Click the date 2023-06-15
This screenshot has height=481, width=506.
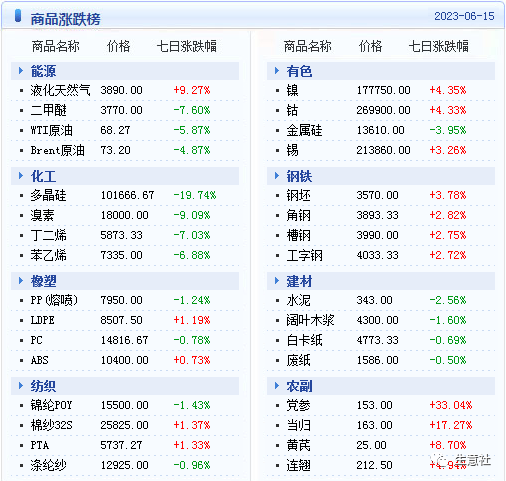point(464,16)
